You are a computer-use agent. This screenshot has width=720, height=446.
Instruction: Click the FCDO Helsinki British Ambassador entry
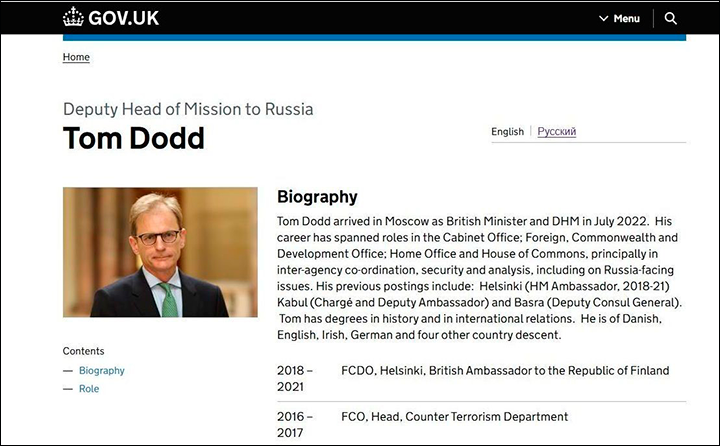click(x=505, y=370)
